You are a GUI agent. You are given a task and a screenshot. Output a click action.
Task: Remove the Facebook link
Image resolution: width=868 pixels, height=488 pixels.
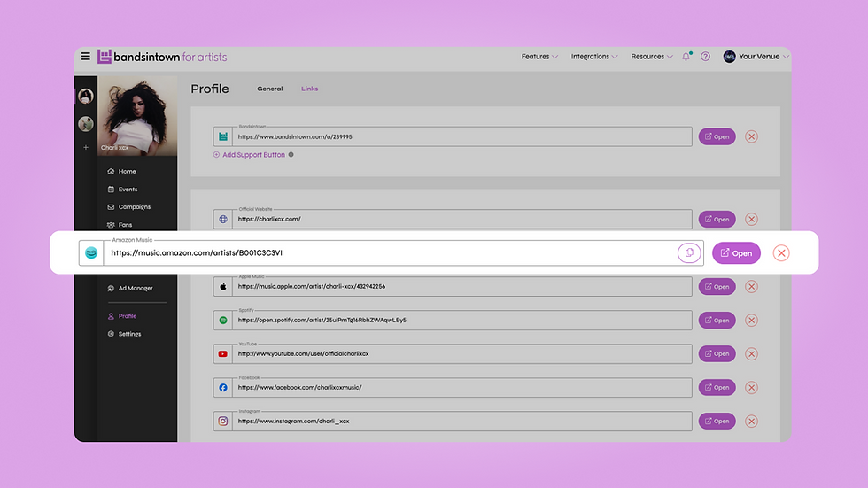pos(751,388)
